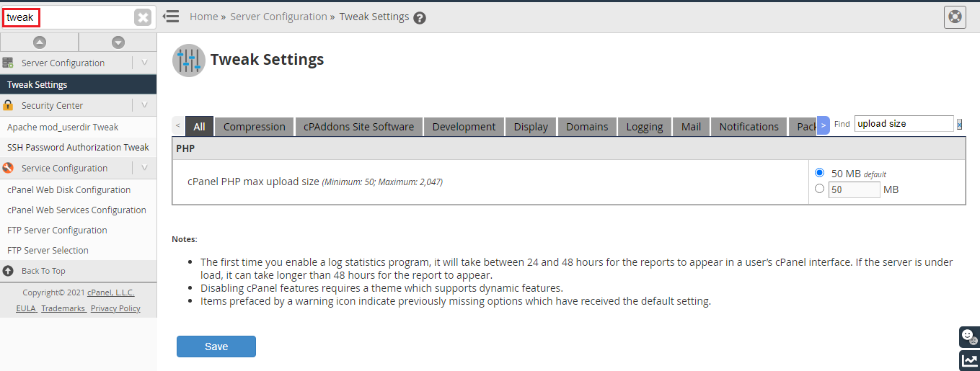Open Tweak Settings help question icon
The height and width of the screenshot is (371, 980).
420,17
